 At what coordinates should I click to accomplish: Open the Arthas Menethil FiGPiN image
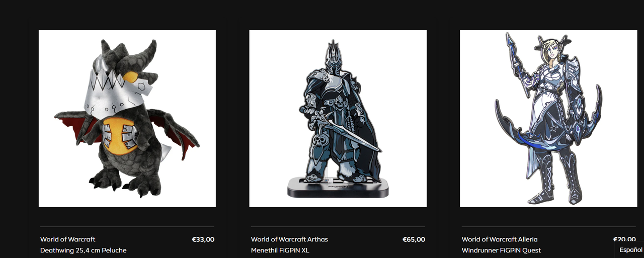[338, 119]
